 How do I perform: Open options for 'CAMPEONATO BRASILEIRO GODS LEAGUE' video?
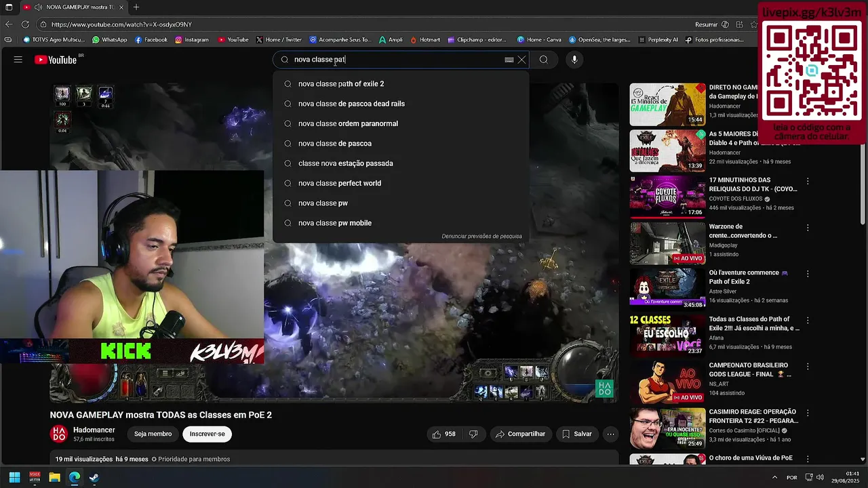[x=808, y=366]
